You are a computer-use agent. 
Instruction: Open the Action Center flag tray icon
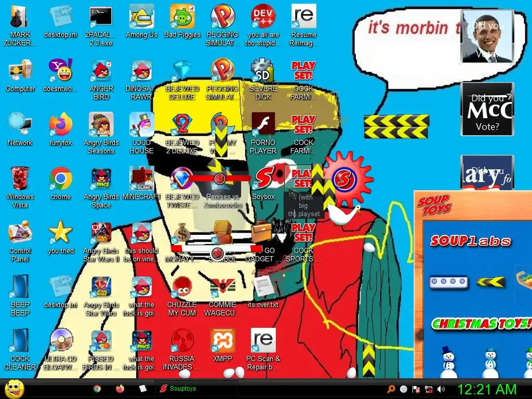[x=416, y=389]
